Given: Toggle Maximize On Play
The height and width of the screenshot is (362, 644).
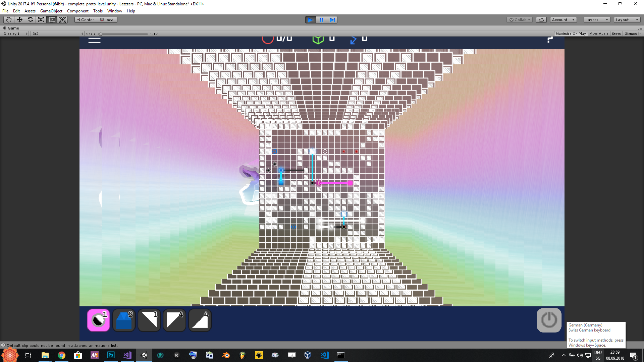Looking at the screenshot, I should click(x=571, y=34).
